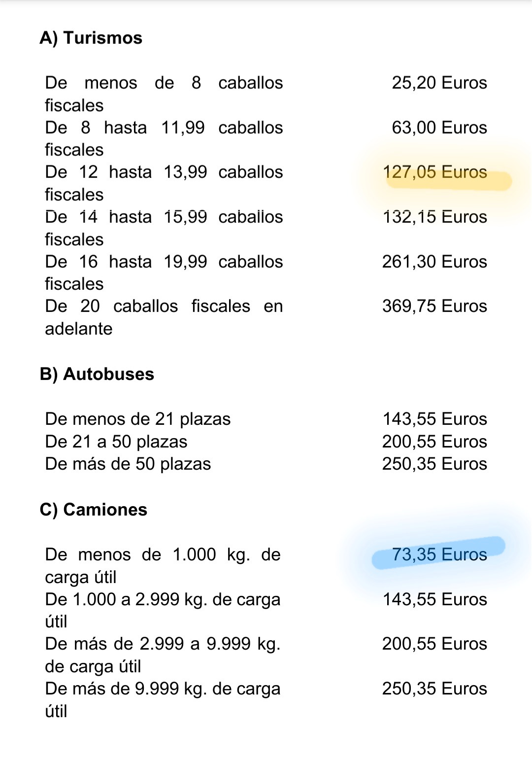Click the "A) Turismos" heading
The width and height of the screenshot is (532, 759).
[x=91, y=38]
